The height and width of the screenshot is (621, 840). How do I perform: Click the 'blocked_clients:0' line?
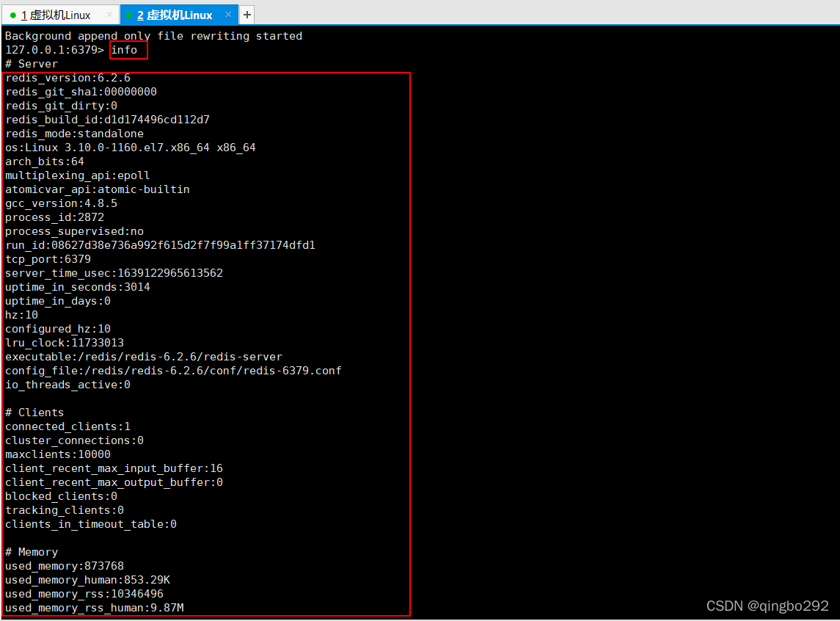61,495
